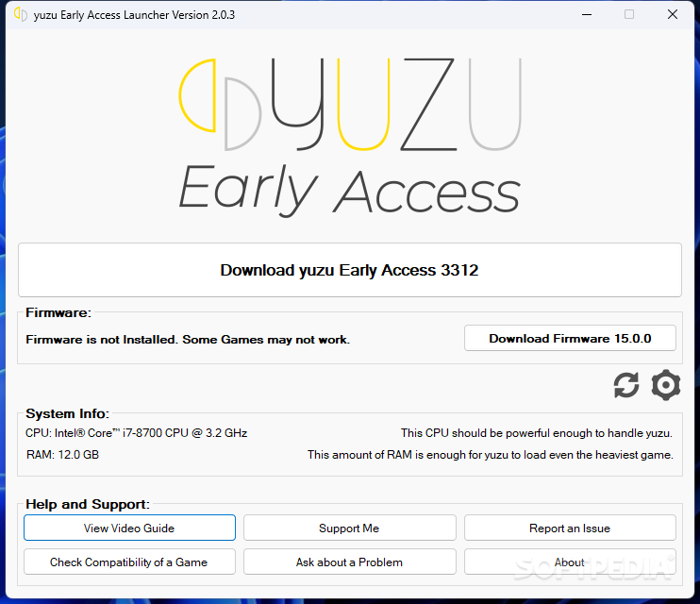Click the Firmware: group label
This screenshot has width=700, height=604.
coord(58,312)
